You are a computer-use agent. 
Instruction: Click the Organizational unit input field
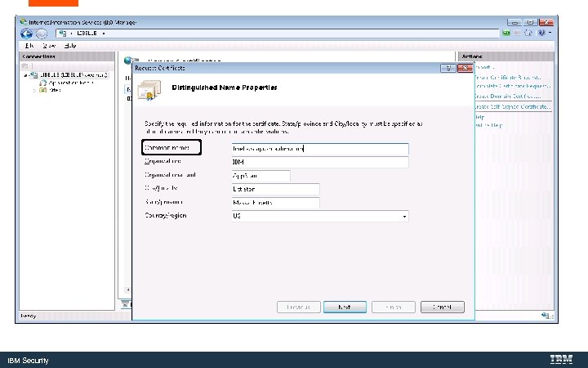tap(261, 176)
